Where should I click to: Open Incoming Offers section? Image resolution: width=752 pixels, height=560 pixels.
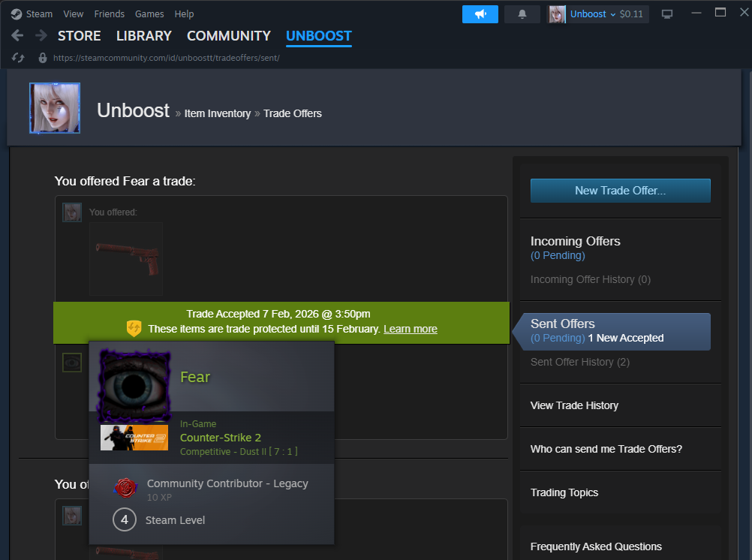[575, 241]
